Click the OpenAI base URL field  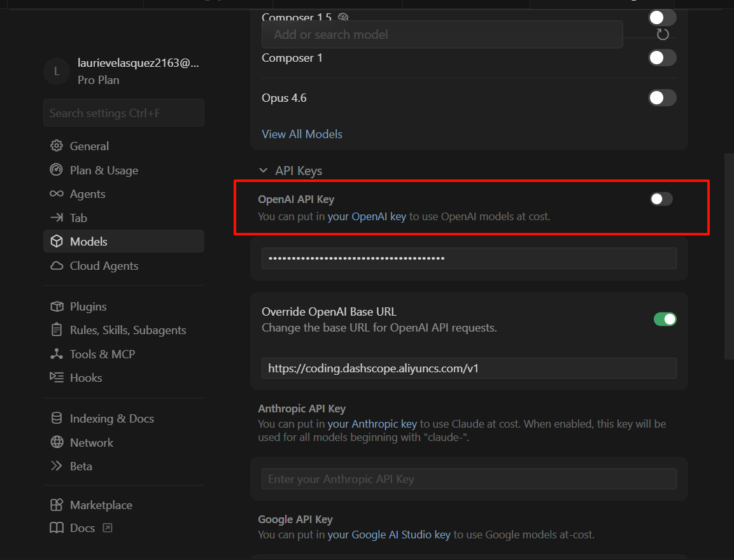(469, 368)
